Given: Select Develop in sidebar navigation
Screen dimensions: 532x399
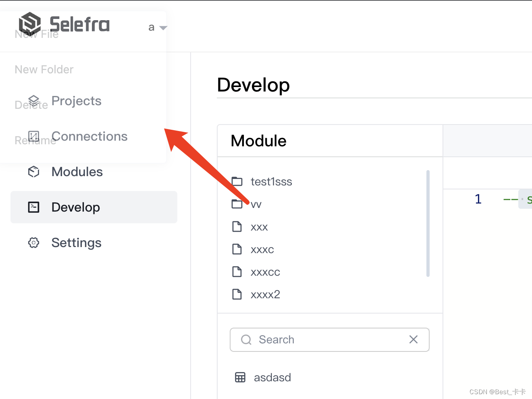Looking at the screenshot, I should (x=94, y=207).
